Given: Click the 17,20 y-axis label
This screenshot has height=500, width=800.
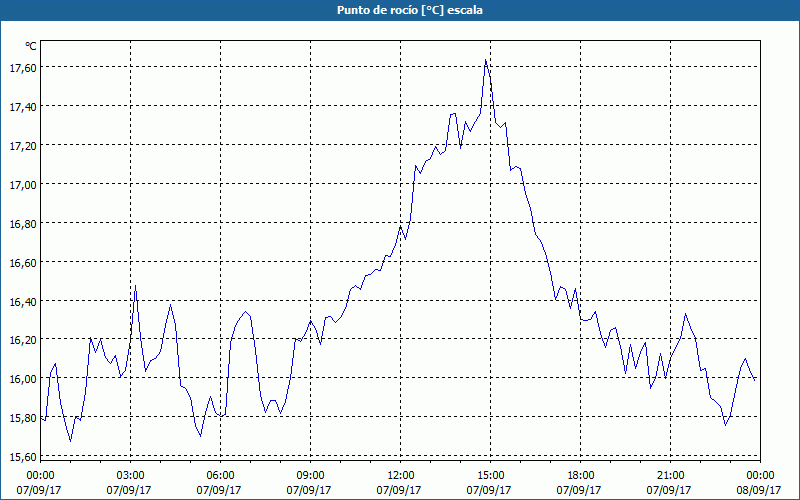Looking at the screenshot, I should tap(23, 145).
